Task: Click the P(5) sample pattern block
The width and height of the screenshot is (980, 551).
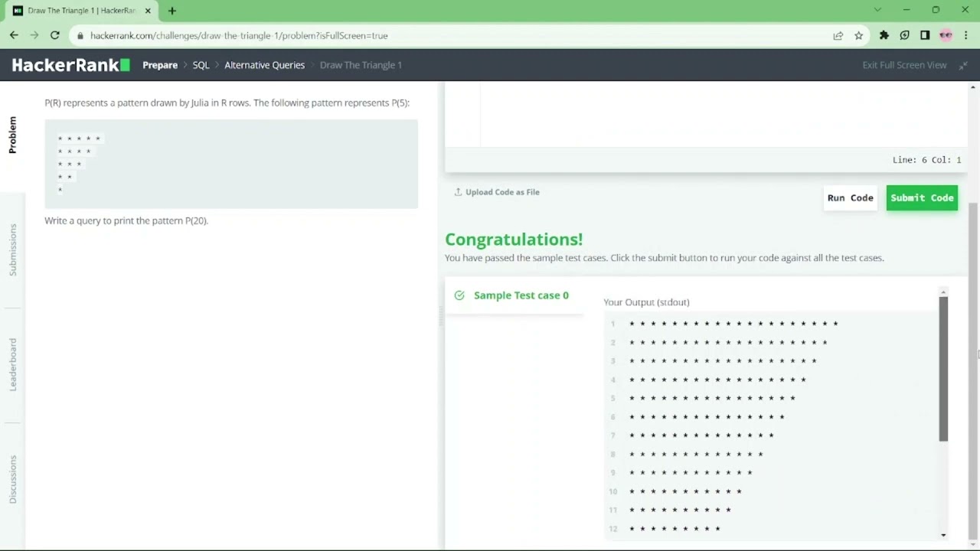Action: [x=231, y=164]
